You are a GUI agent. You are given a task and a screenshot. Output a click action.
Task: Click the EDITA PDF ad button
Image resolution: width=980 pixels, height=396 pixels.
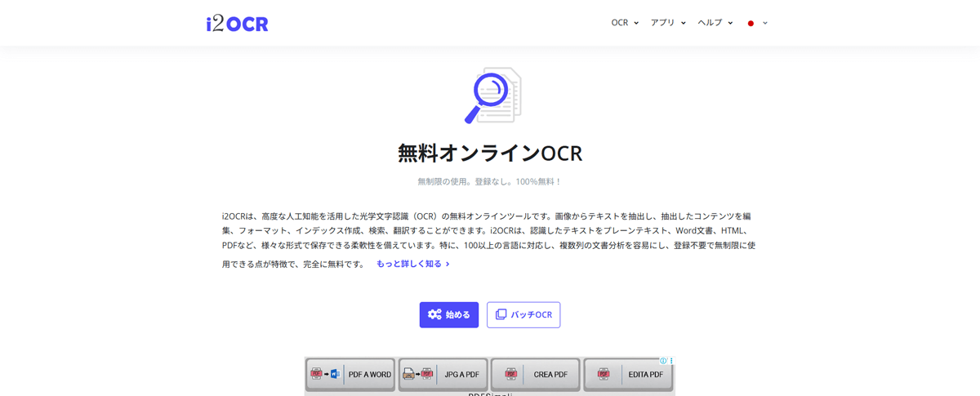(x=628, y=375)
